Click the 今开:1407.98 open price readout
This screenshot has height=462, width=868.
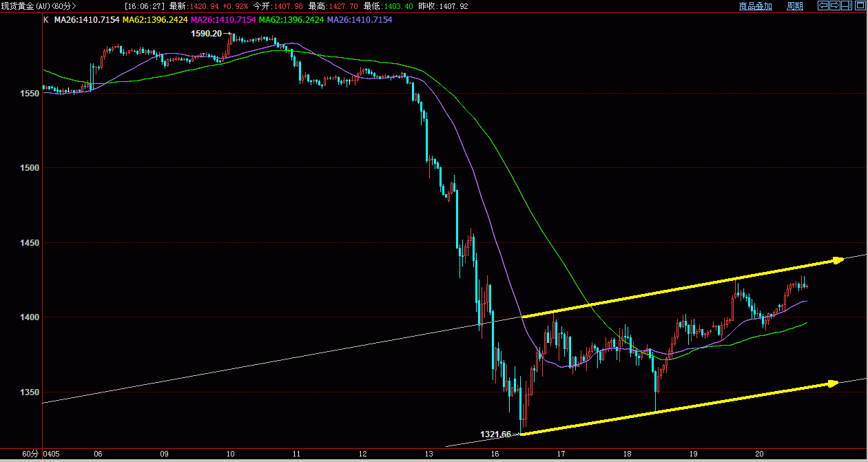(278, 6)
